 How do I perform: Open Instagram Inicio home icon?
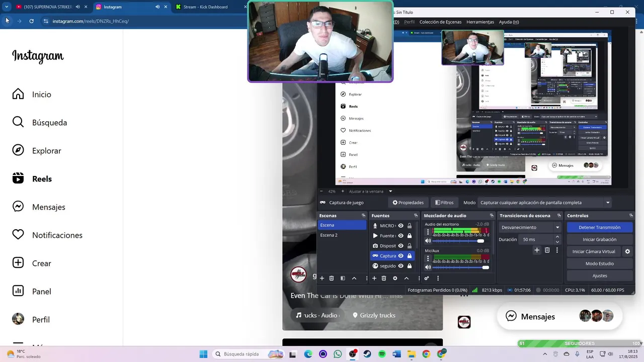pos(18,94)
